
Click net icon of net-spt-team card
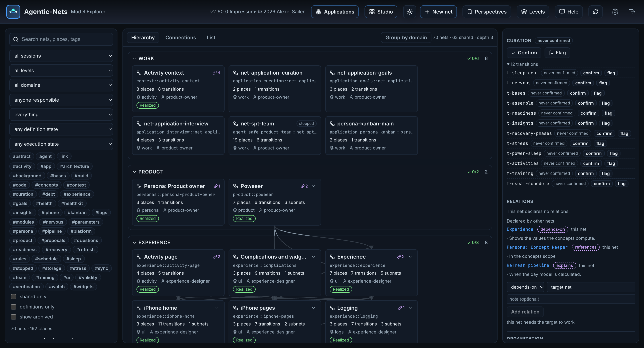[235, 124]
